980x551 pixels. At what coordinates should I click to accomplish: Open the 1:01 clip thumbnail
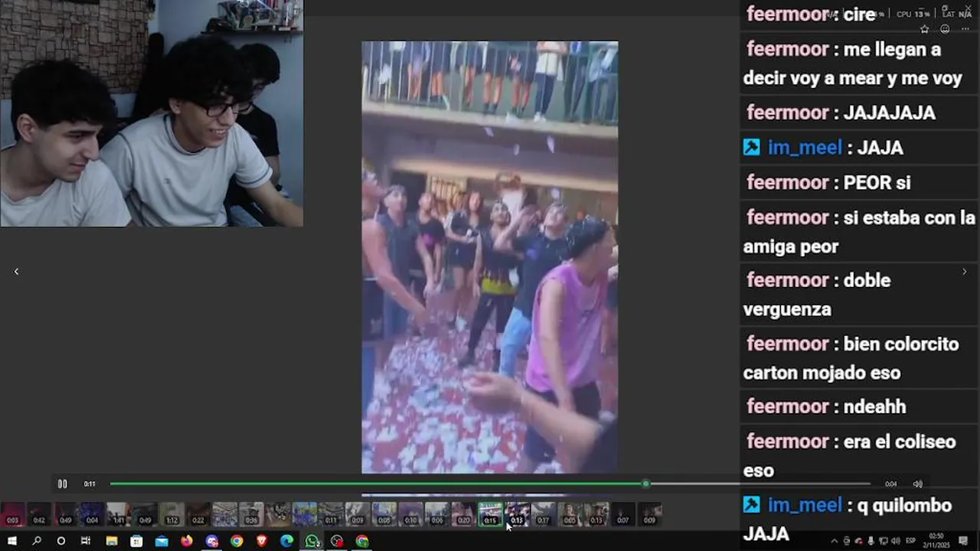tap(119, 514)
